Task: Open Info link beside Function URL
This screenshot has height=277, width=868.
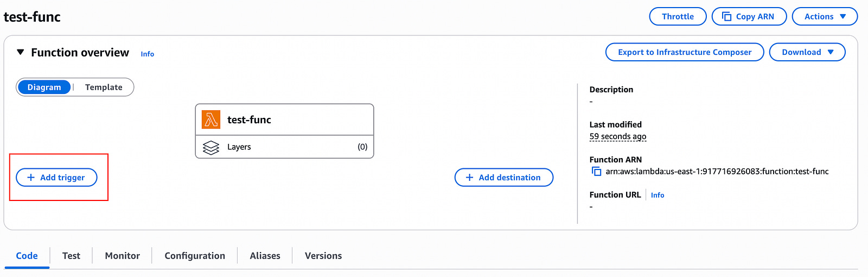Action: (658, 195)
